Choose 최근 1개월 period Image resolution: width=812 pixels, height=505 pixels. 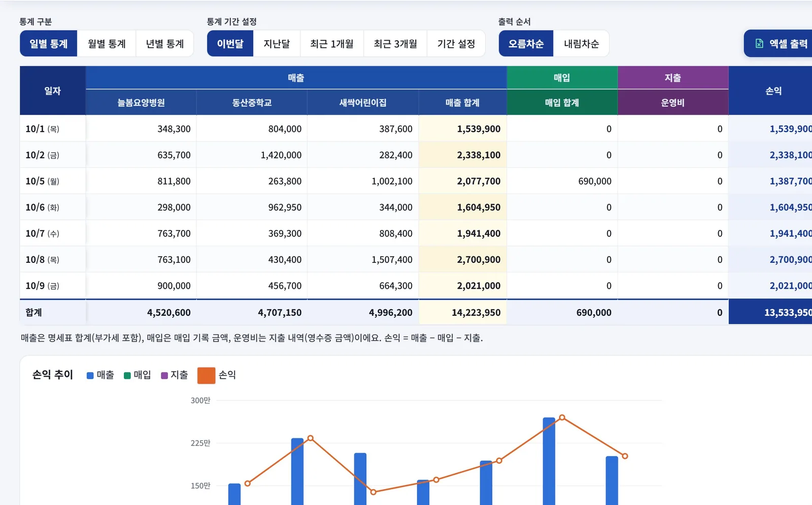[332, 44]
